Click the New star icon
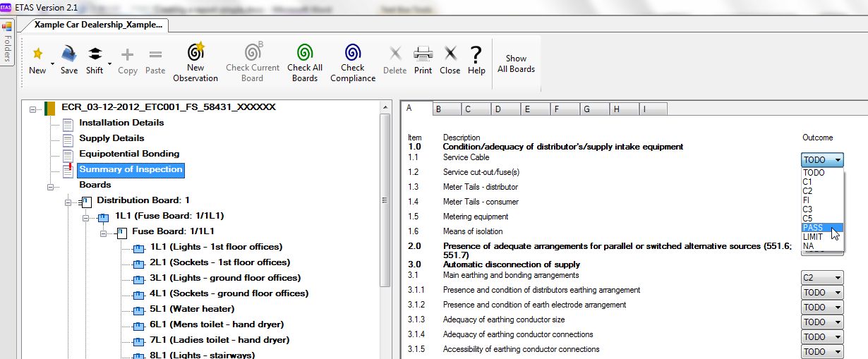The height and width of the screenshot is (359, 868). coord(37,54)
